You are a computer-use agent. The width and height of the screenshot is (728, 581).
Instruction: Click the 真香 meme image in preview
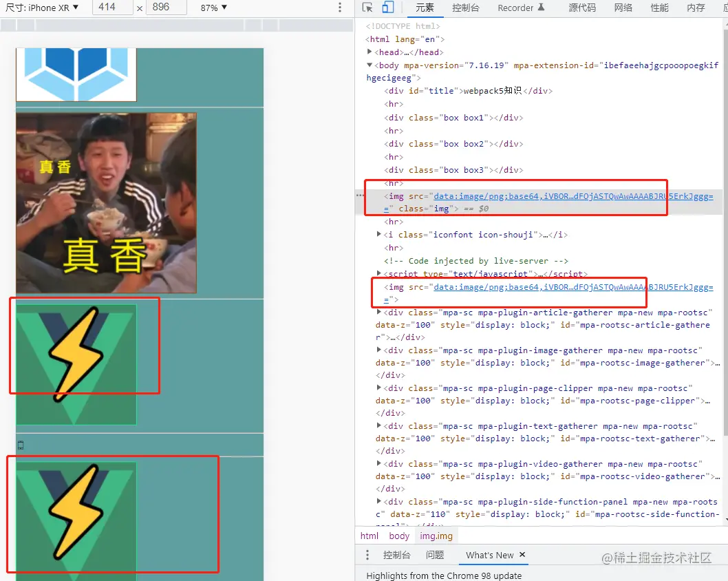pyautogui.click(x=107, y=203)
